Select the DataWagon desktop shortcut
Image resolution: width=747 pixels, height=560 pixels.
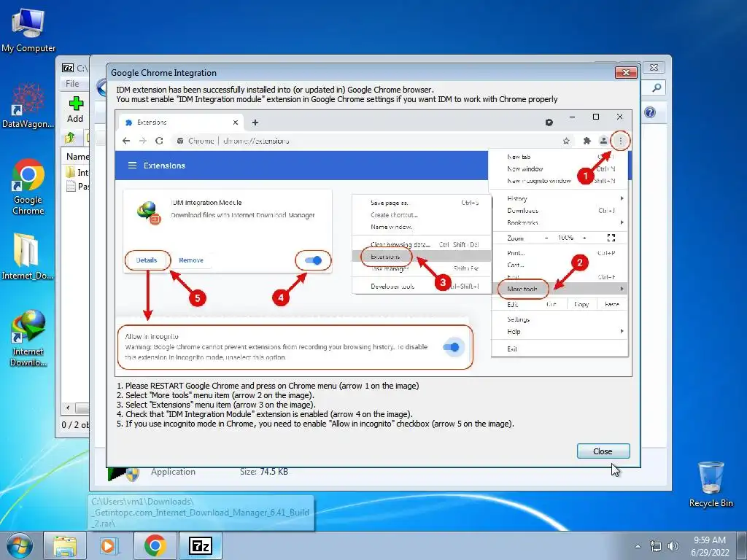coord(28,106)
